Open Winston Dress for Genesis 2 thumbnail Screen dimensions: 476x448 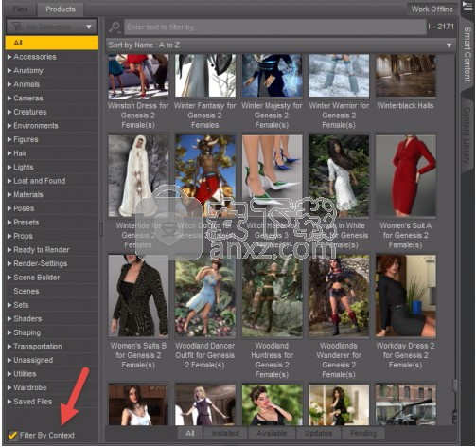tap(138, 75)
